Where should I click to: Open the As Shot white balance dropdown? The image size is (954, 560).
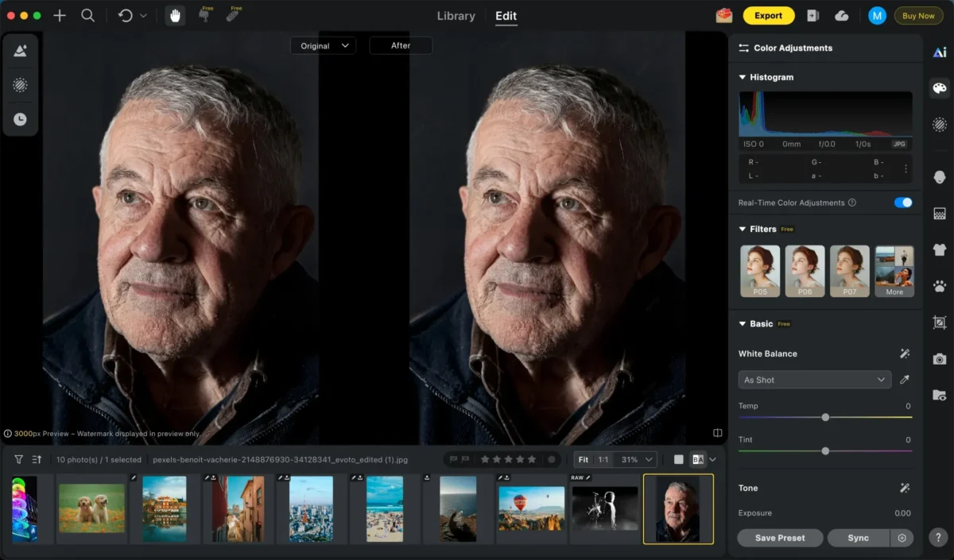(x=814, y=380)
